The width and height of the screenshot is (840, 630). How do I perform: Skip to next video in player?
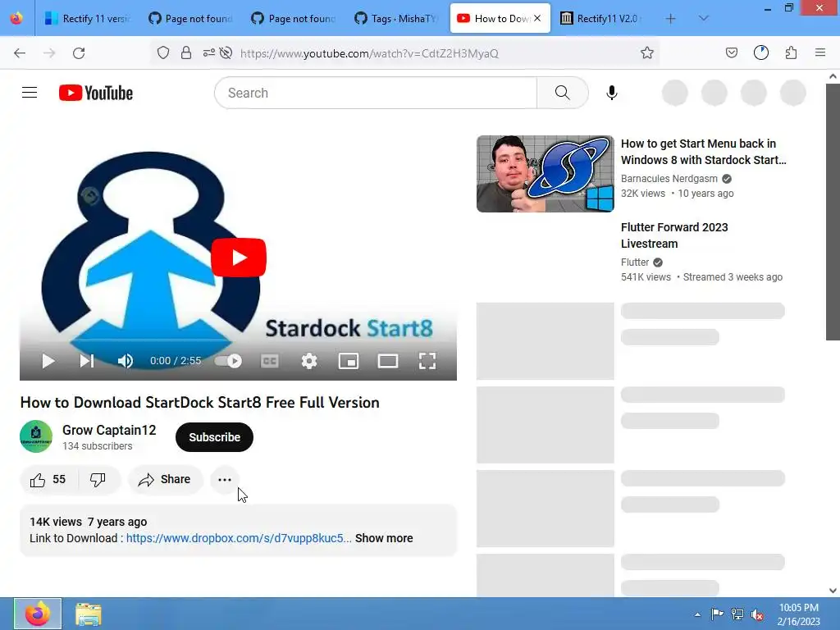pos(87,361)
